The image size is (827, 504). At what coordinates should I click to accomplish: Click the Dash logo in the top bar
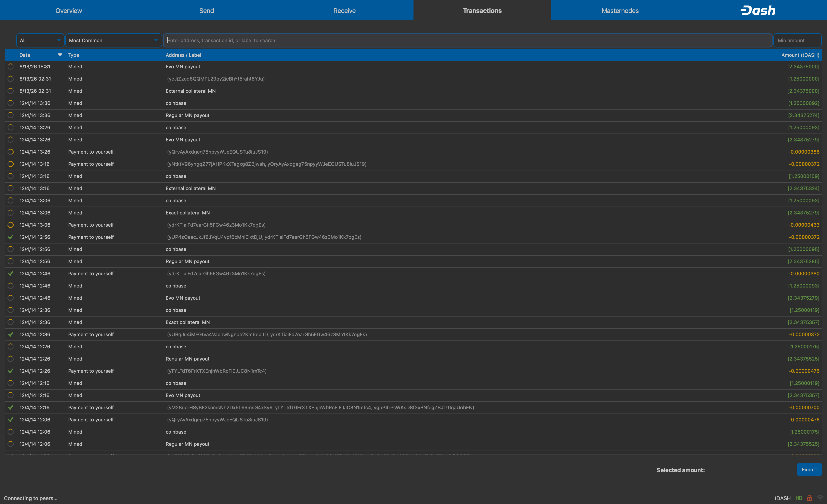pyautogui.click(x=758, y=10)
